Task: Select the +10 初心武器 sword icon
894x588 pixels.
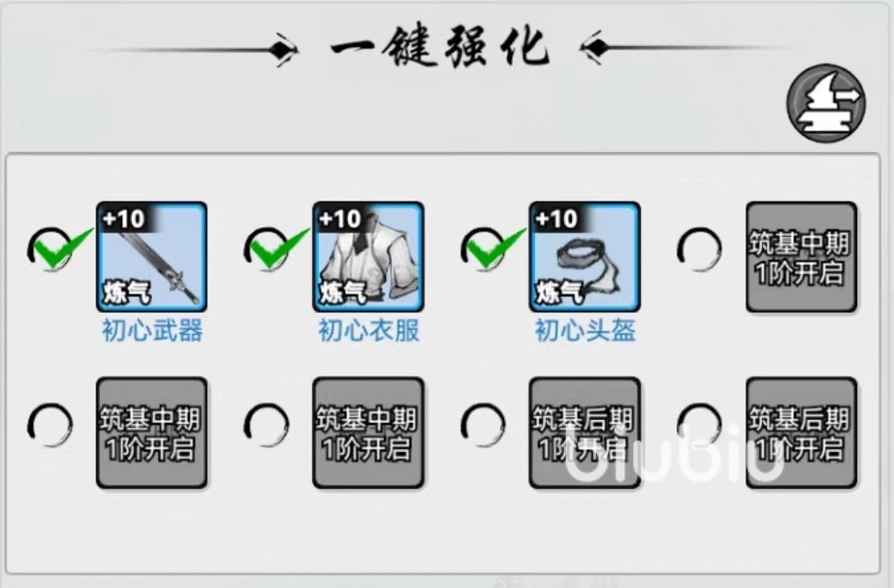Action: click(152, 256)
